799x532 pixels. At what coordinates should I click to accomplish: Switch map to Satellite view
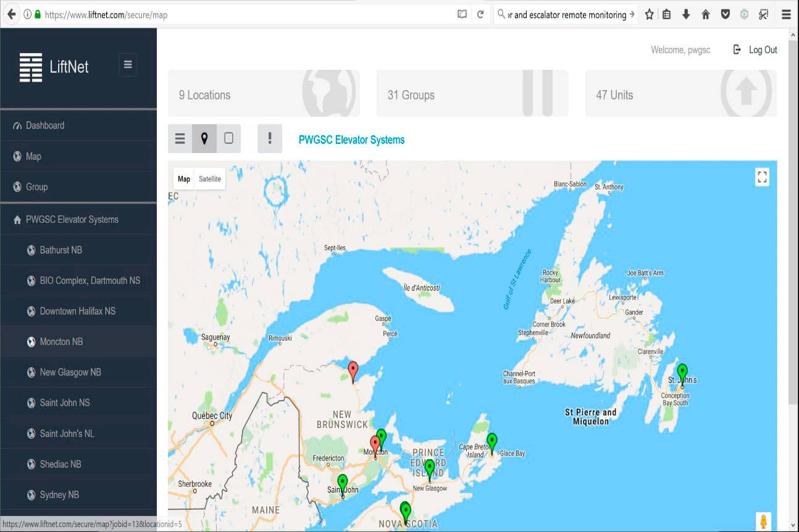(210, 179)
